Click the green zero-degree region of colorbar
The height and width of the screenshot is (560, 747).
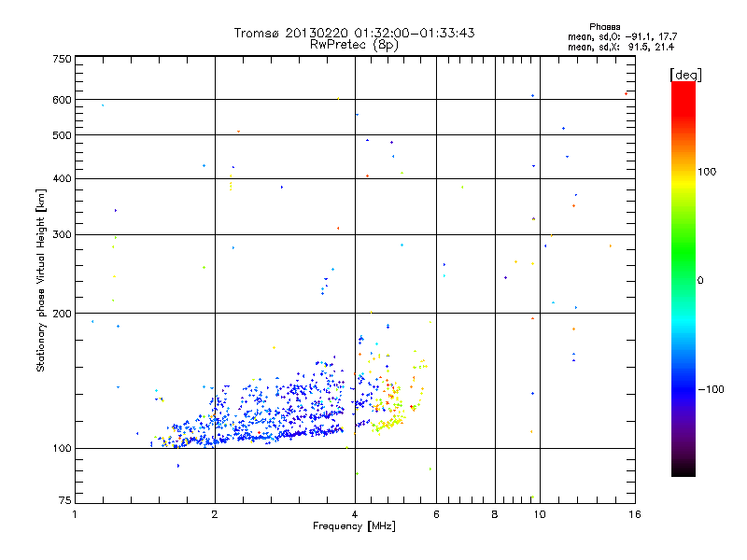click(684, 279)
